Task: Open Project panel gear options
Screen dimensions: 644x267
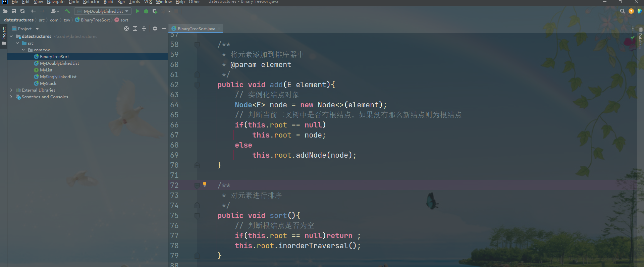Action: [155, 29]
